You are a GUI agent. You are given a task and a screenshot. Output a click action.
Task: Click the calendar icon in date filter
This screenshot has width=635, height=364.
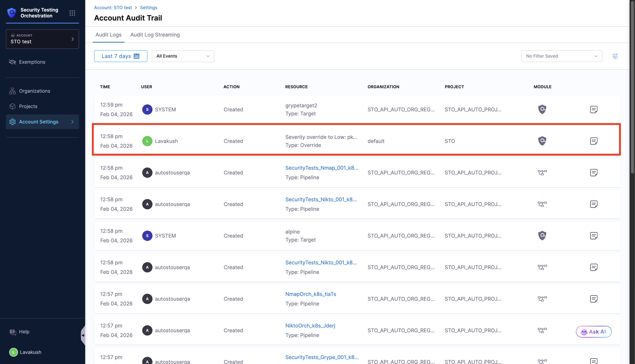136,56
